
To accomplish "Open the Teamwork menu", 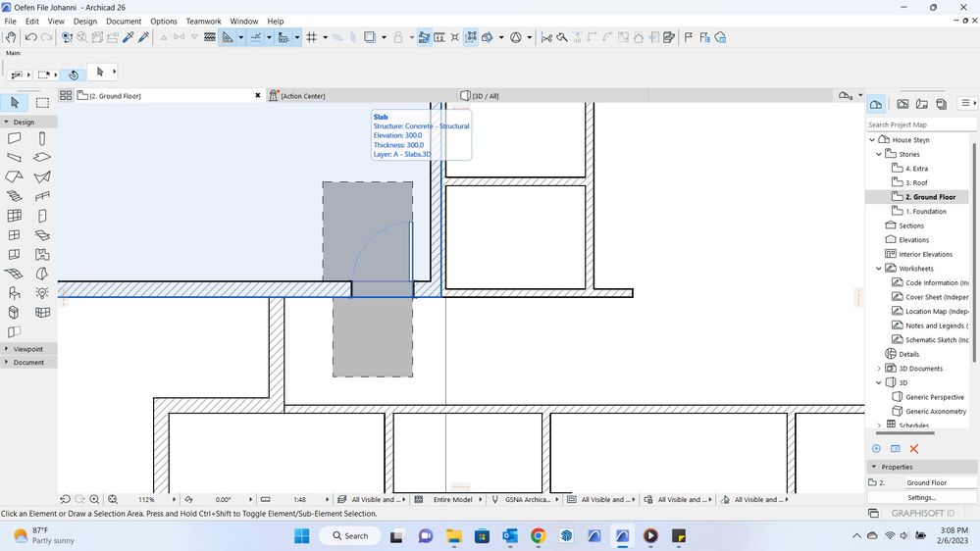I will pos(204,21).
